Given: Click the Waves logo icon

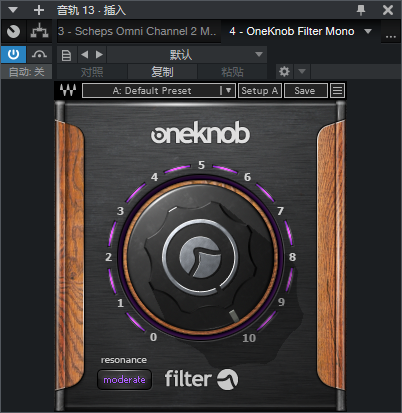Looking at the screenshot, I should pos(68,90).
